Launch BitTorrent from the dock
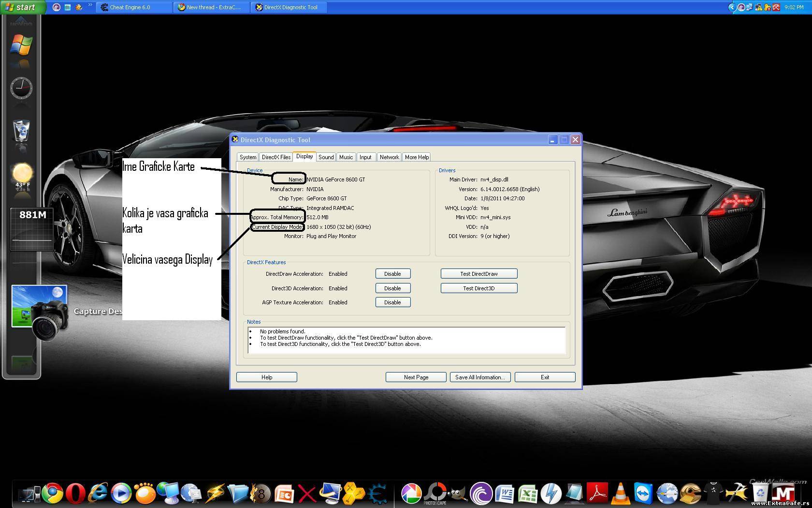Image resolution: width=812 pixels, height=508 pixels. 481,493
